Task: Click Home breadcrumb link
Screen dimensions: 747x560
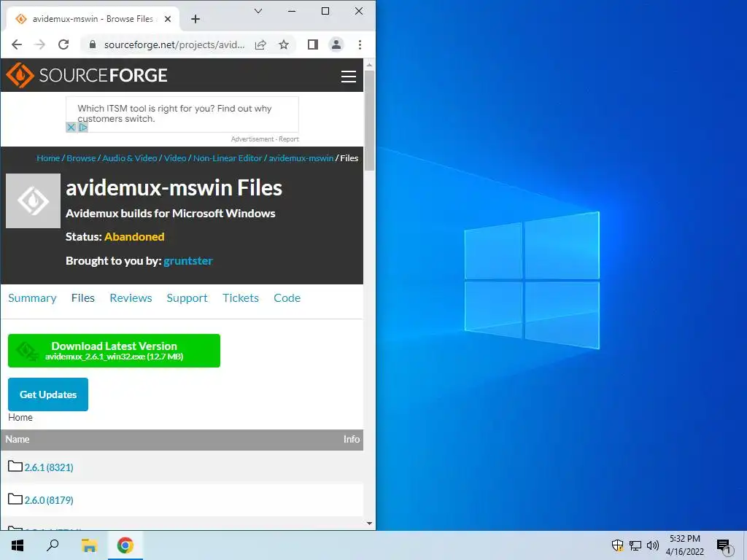Action: pyautogui.click(x=48, y=158)
